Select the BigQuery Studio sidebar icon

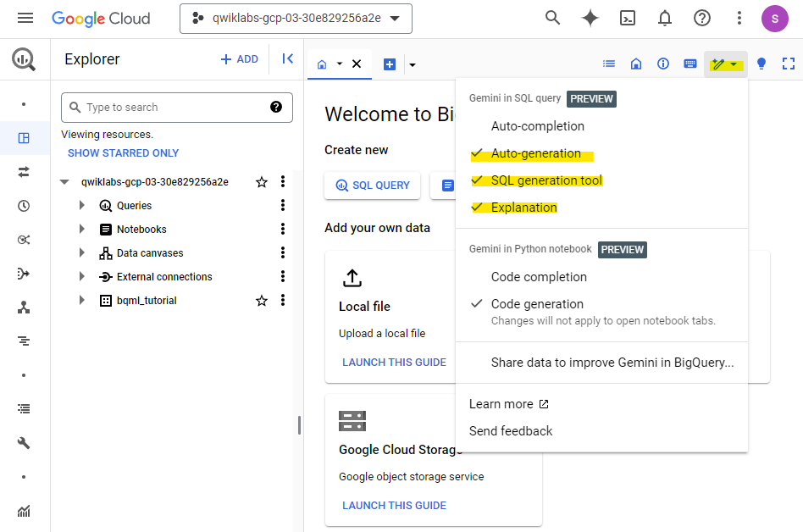pos(24,138)
